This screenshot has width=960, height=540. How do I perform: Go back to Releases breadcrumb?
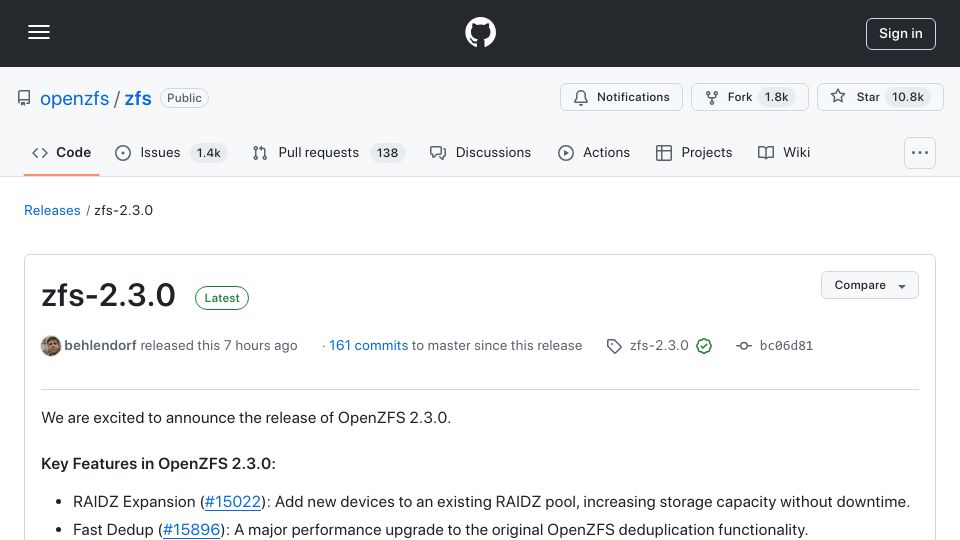tap(52, 210)
